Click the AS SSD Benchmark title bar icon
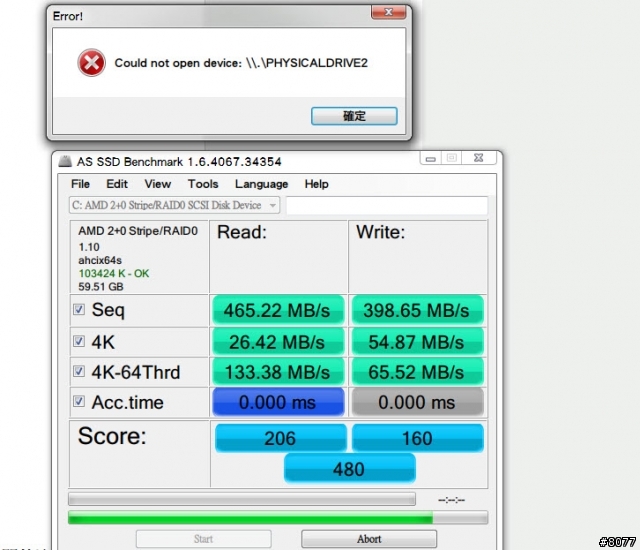 [65, 161]
